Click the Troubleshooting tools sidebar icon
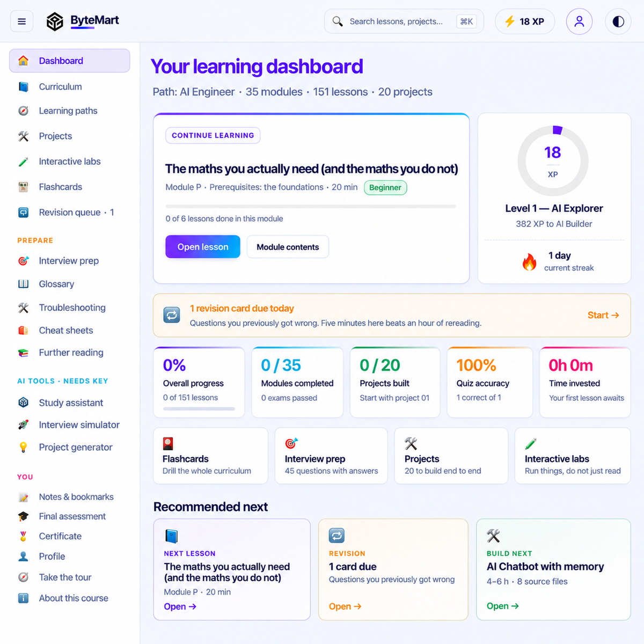Viewport: 644px width, 644px height. 23,308
